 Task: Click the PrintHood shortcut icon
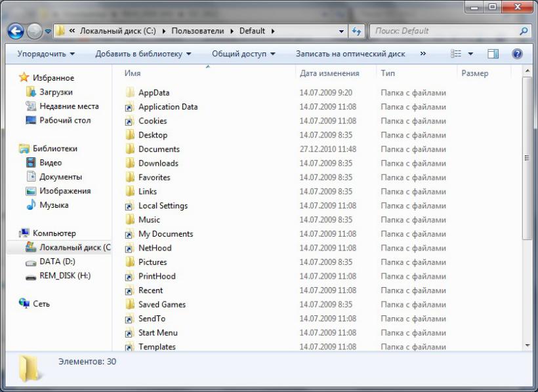pos(130,276)
